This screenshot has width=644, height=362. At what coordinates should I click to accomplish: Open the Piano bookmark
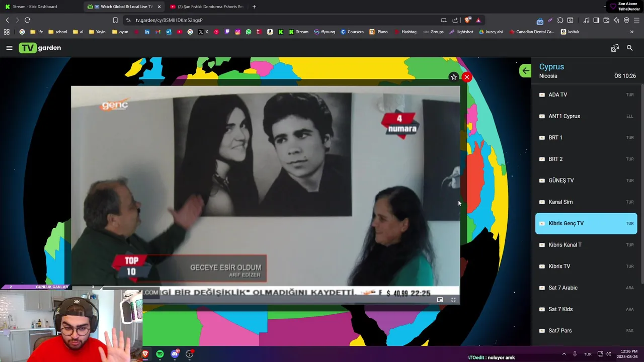(378, 32)
